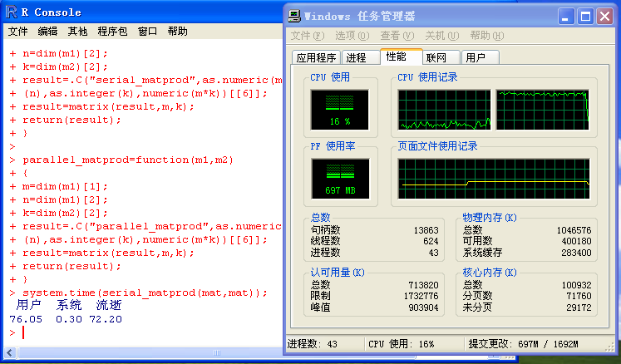Select the 联网 tab in Task Manager
This screenshot has height=364, width=621.
click(436, 57)
